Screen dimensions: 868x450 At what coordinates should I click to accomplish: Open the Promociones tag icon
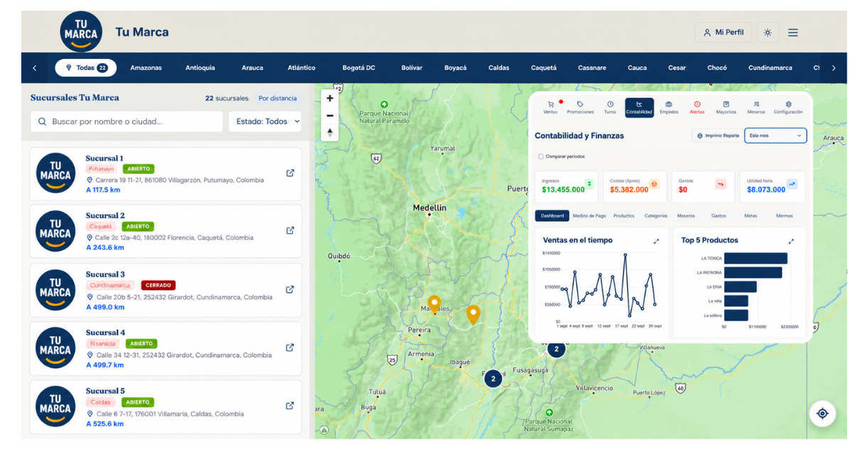580,104
